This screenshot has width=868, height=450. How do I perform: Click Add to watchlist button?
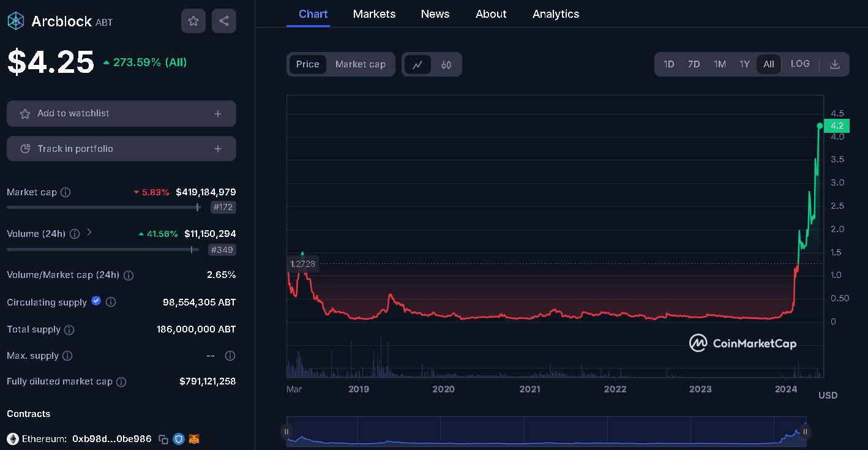point(121,113)
